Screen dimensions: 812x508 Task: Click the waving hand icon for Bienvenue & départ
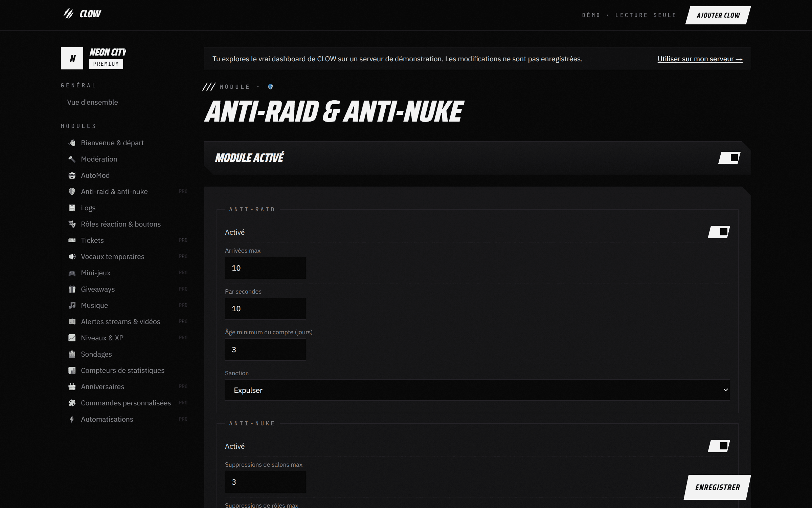click(x=72, y=143)
